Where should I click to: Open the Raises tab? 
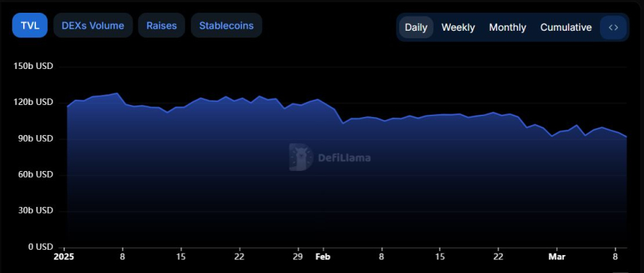click(x=162, y=25)
